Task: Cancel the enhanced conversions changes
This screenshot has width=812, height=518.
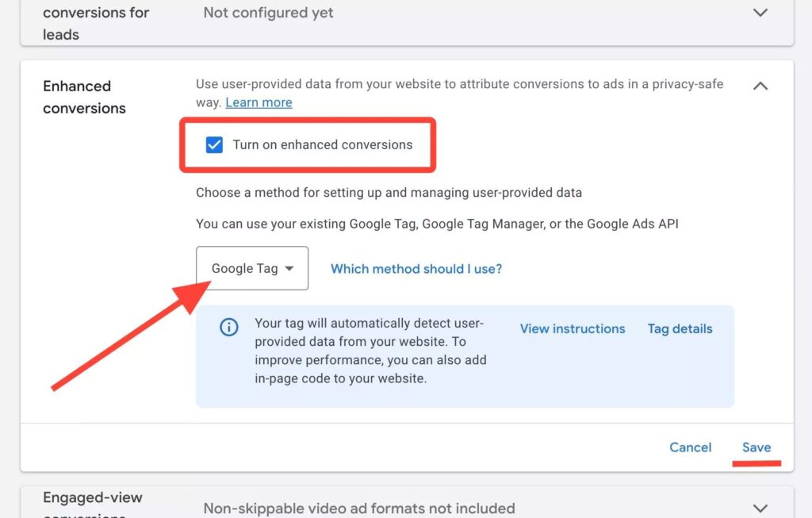Action: (690, 447)
